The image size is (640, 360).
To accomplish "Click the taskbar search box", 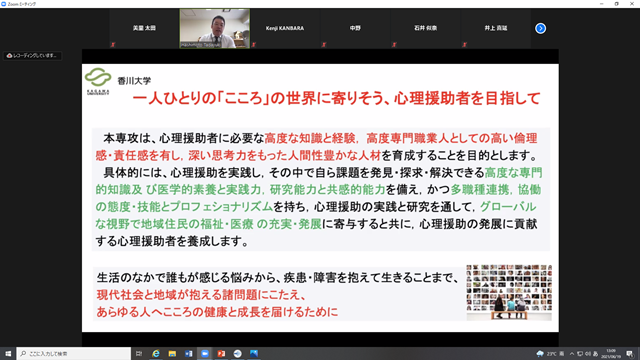I will 74,353.
